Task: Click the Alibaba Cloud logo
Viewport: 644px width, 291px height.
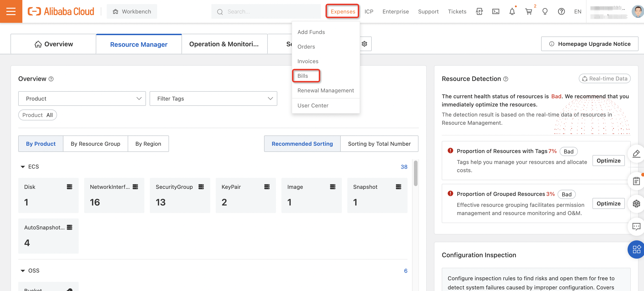Action: tap(61, 11)
